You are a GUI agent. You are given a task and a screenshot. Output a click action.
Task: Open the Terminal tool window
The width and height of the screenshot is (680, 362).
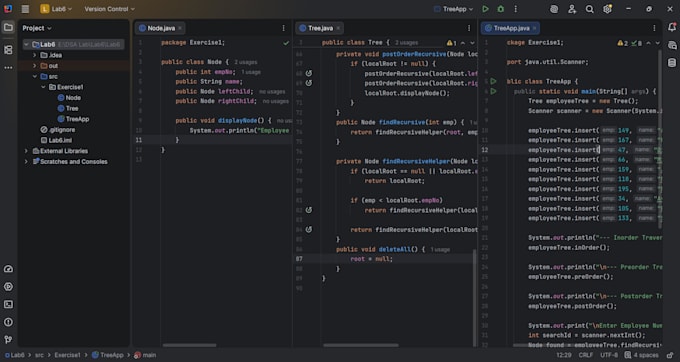tap(8, 304)
